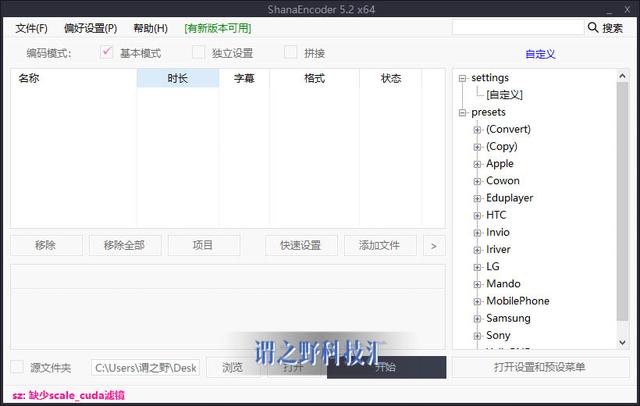Screen dimensions: 640x406
Task: Enable the 源文件夹 checkbox
Action: pos(17,367)
